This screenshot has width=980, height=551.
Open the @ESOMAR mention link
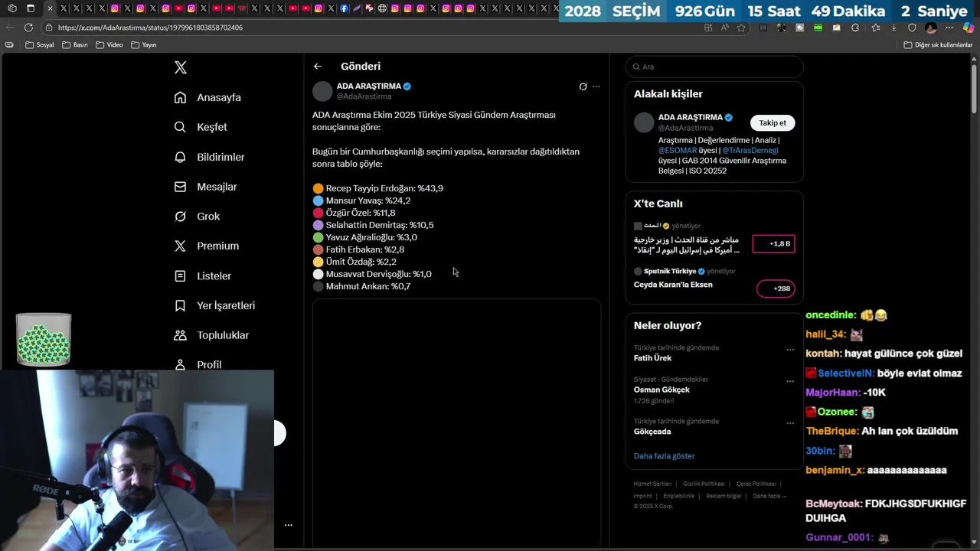pos(678,151)
